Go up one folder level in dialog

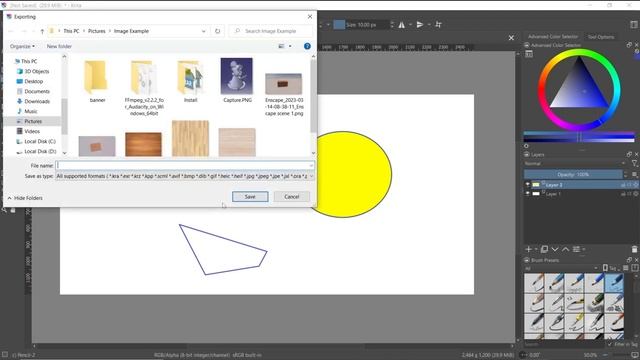tap(42, 31)
